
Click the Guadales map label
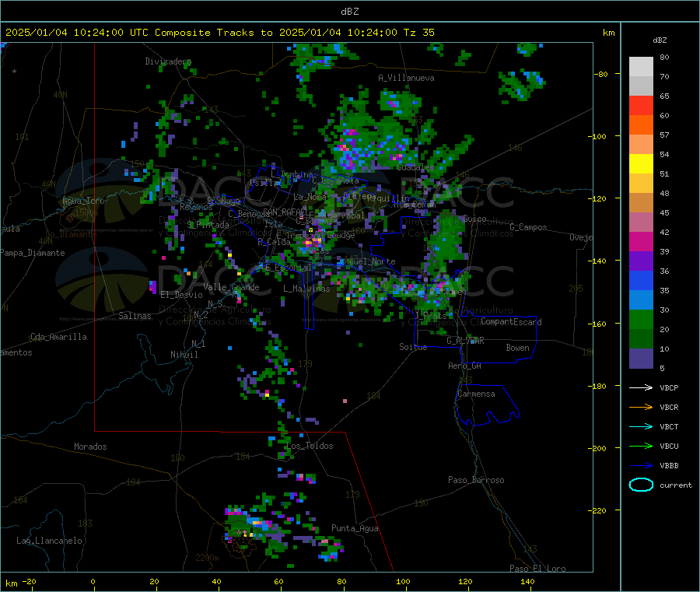415,167
